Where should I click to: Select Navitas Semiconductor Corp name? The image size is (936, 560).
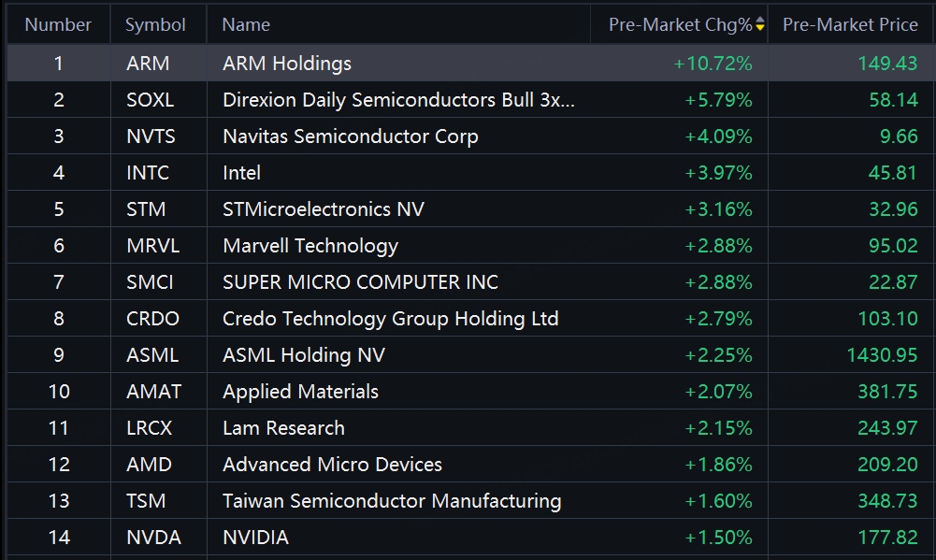tap(350, 136)
